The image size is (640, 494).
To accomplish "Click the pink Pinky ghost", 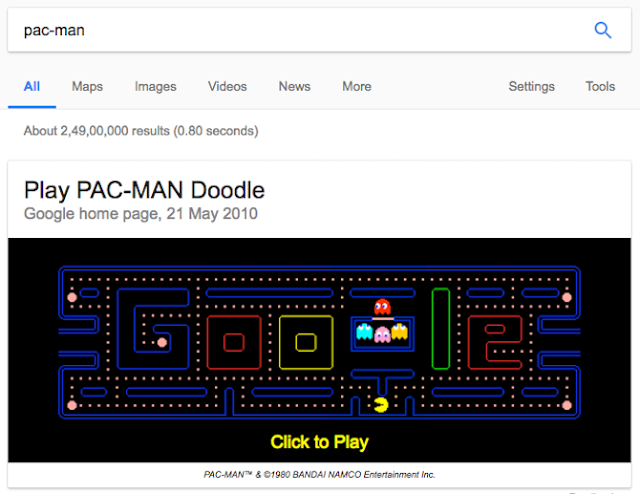I will 382,335.
